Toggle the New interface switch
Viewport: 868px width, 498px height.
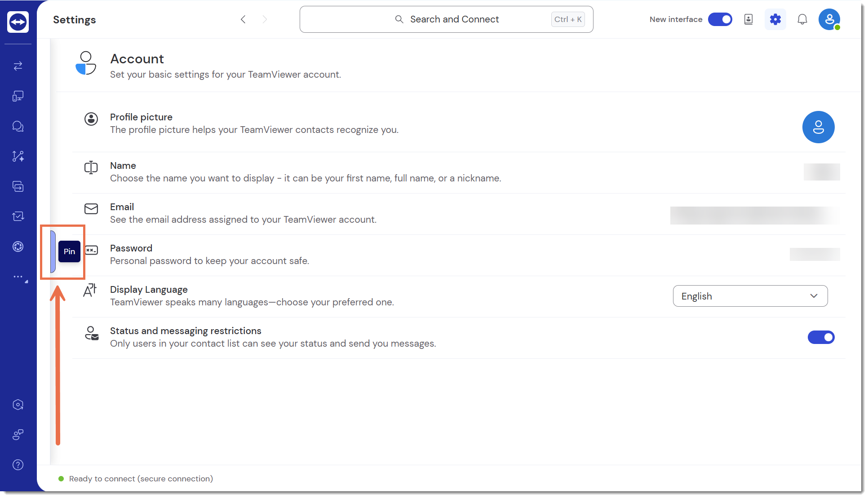[x=720, y=19]
